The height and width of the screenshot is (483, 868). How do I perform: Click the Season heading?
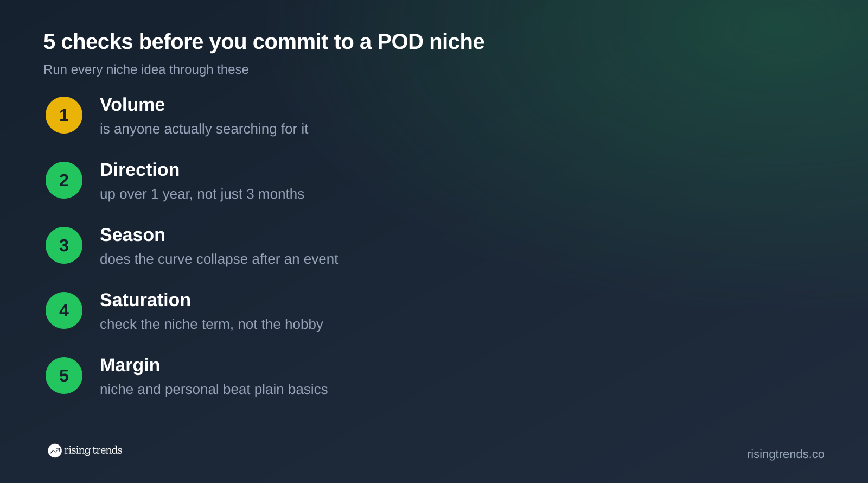pyautogui.click(x=132, y=235)
